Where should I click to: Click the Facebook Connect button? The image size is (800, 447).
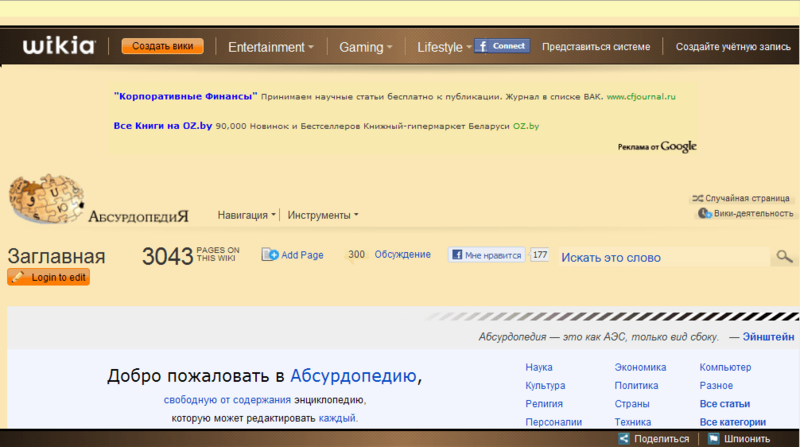(x=502, y=46)
